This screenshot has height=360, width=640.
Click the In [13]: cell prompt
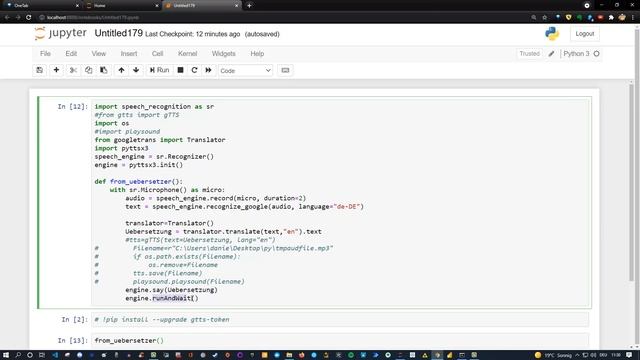click(73, 340)
